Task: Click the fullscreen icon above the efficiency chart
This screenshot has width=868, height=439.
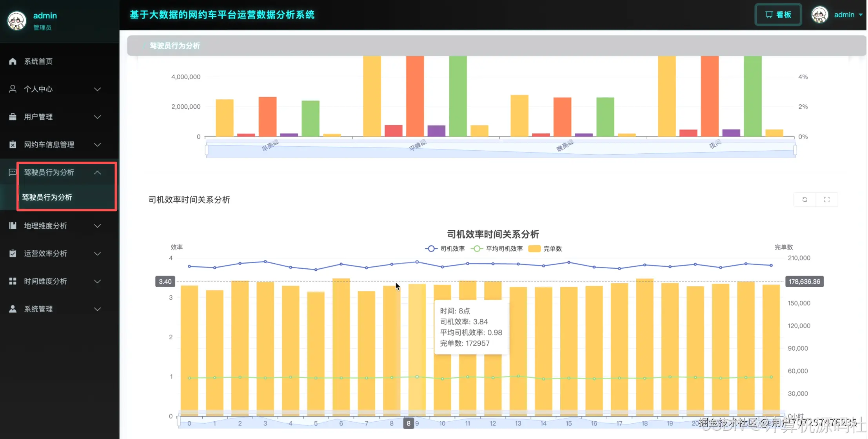Action: pos(827,200)
